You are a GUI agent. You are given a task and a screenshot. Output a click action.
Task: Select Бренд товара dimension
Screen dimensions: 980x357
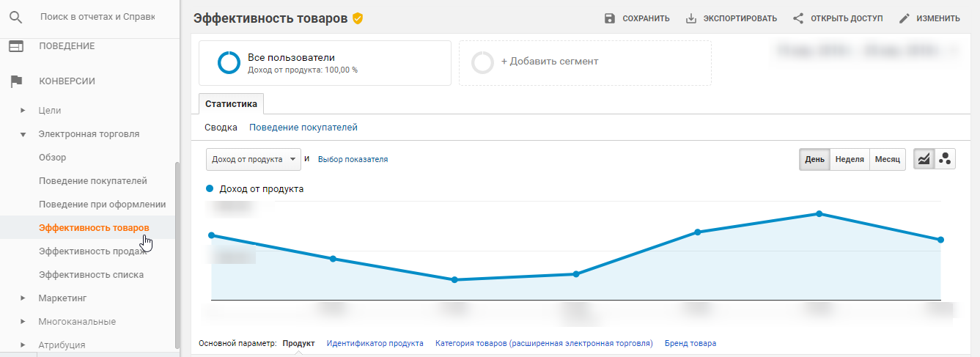690,343
